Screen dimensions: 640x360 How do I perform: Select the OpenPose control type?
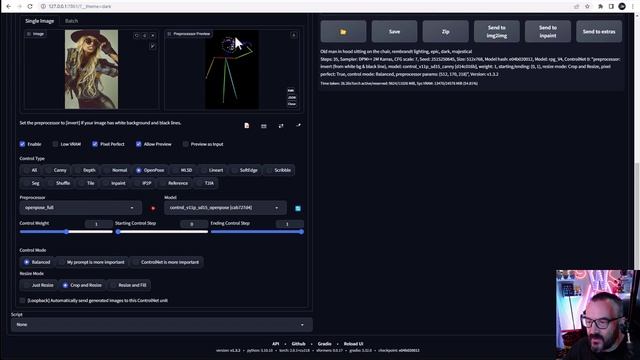pos(150,170)
